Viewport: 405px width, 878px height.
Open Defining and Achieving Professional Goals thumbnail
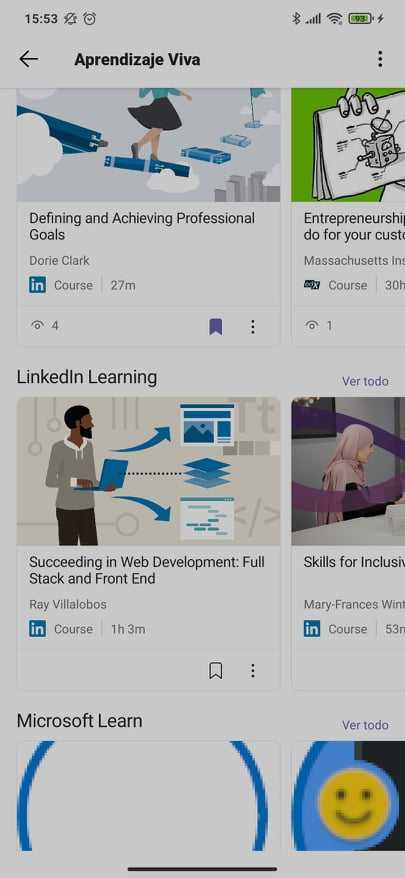pyautogui.click(x=148, y=144)
